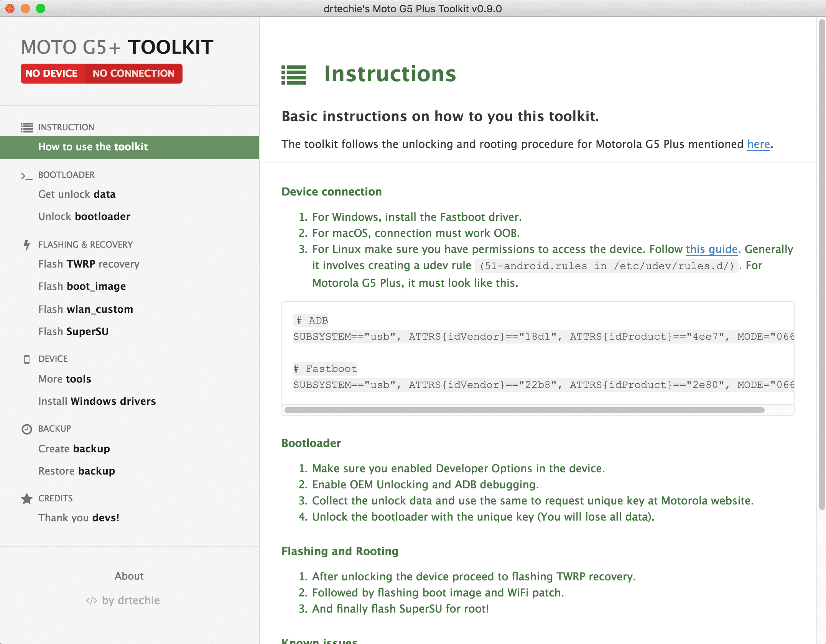The image size is (826, 644).
Task: Open Create backup page
Action: [74, 449]
